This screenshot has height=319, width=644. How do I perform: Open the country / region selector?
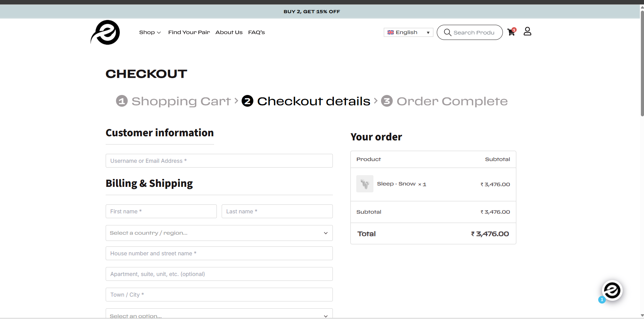[219, 233]
